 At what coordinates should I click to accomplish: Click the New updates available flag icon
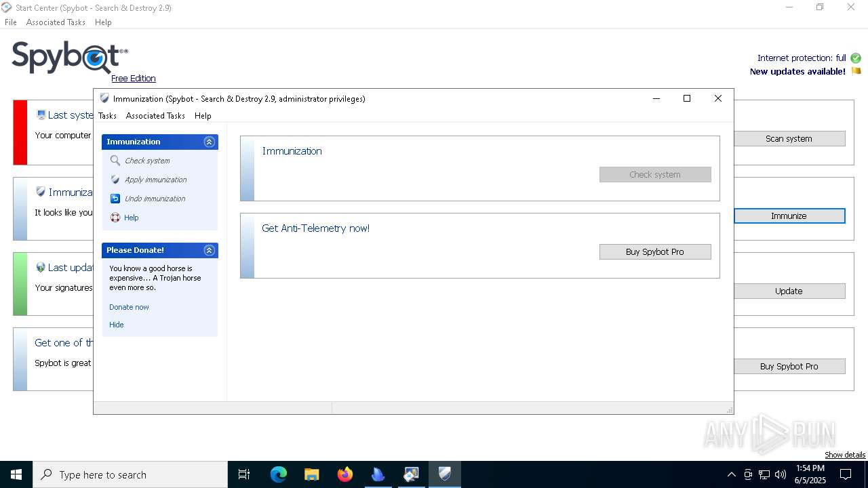click(856, 71)
